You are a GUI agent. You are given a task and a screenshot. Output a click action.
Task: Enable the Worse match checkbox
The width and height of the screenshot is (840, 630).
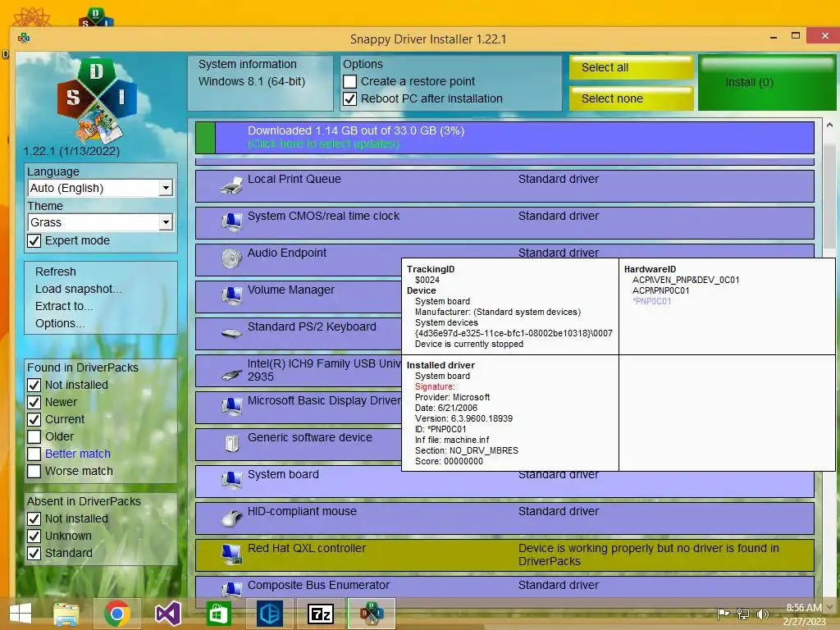click(x=34, y=471)
